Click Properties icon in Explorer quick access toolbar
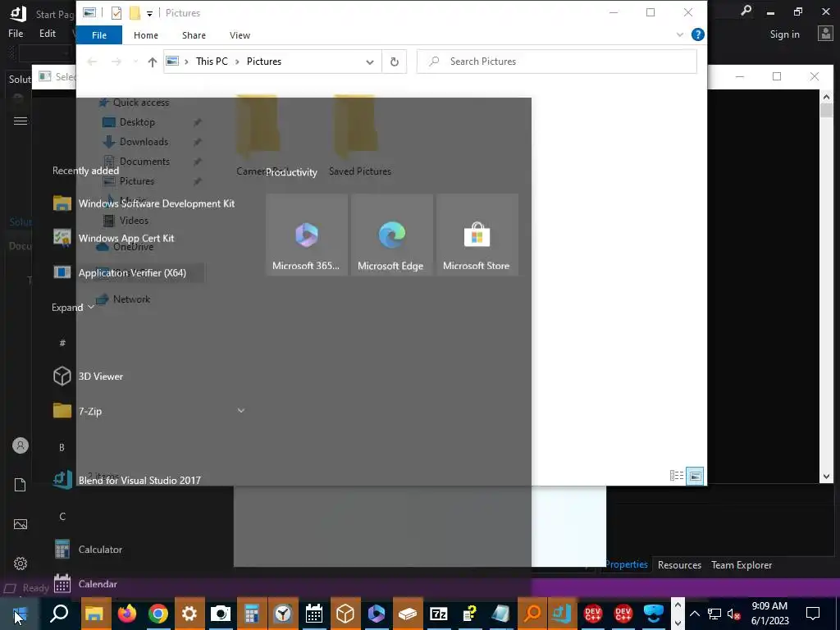This screenshot has width=840, height=630. pos(116,13)
